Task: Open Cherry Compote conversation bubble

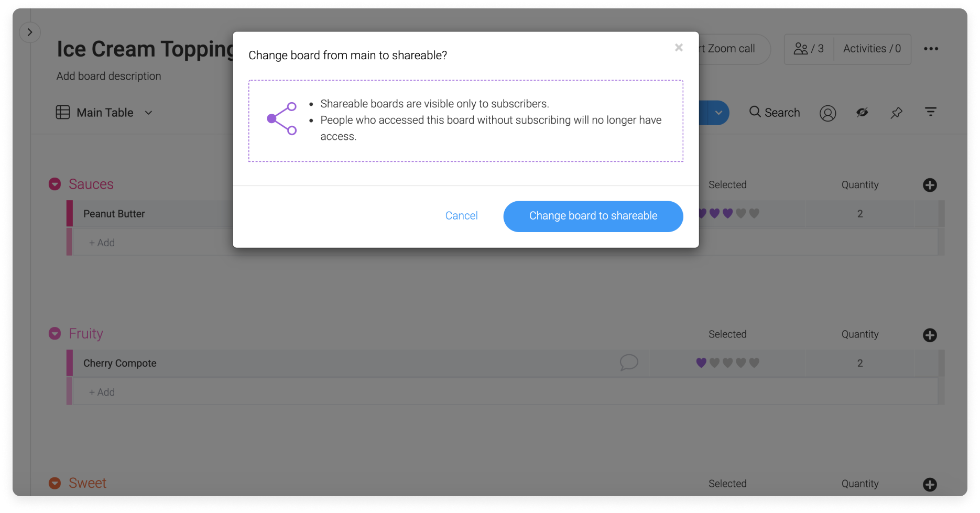Action: 629,363
